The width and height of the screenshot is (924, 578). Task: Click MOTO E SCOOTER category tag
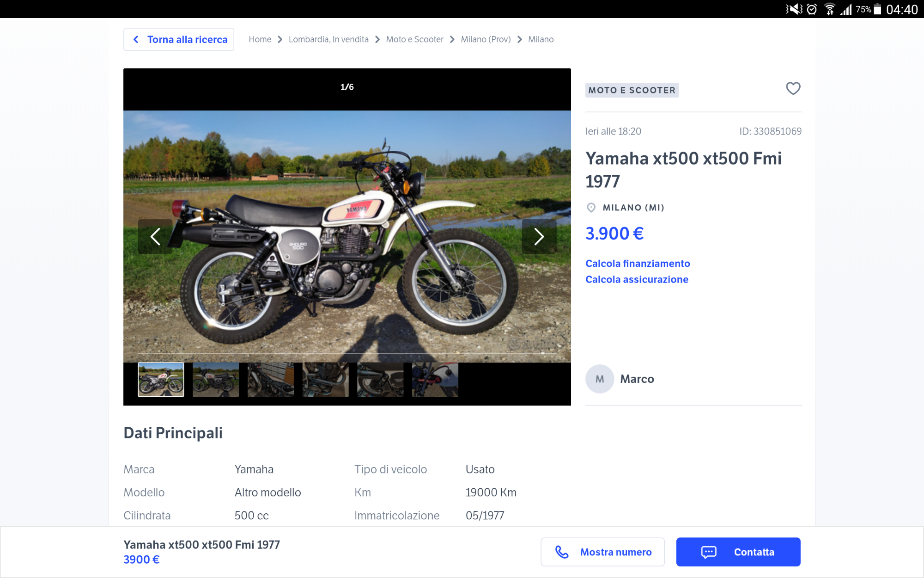[x=632, y=90]
